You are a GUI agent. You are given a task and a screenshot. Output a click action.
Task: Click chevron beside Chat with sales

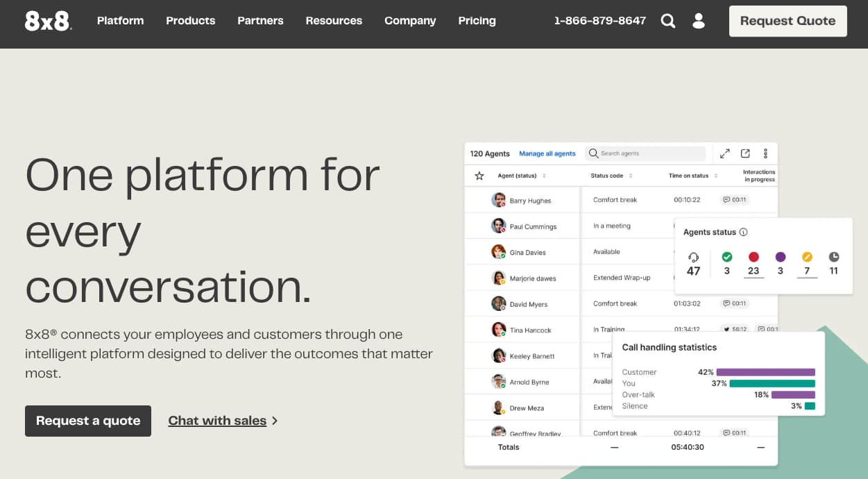click(275, 421)
